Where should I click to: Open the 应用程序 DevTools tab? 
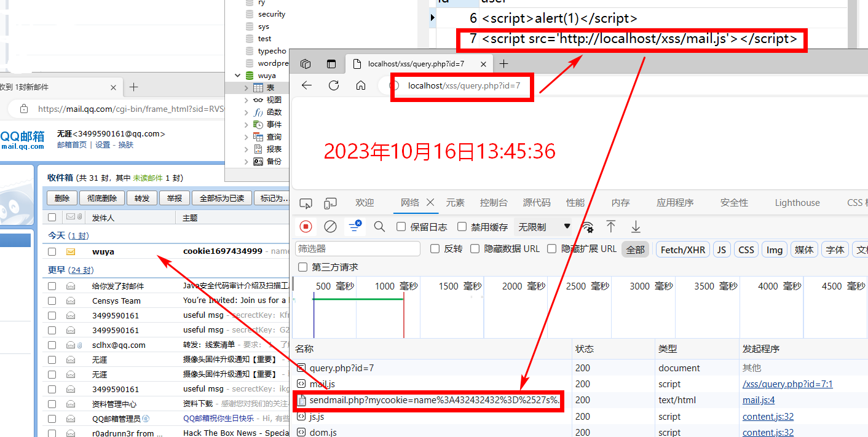pyautogui.click(x=675, y=203)
